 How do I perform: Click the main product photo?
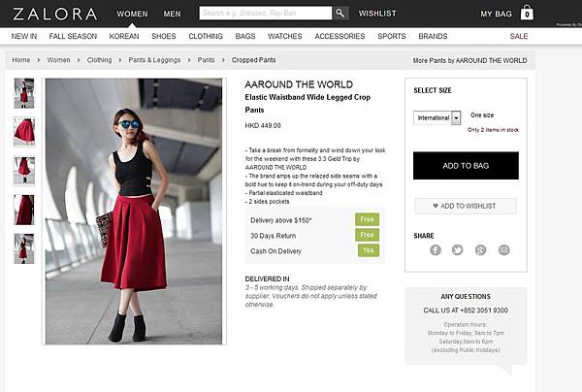tap(134, 212)
